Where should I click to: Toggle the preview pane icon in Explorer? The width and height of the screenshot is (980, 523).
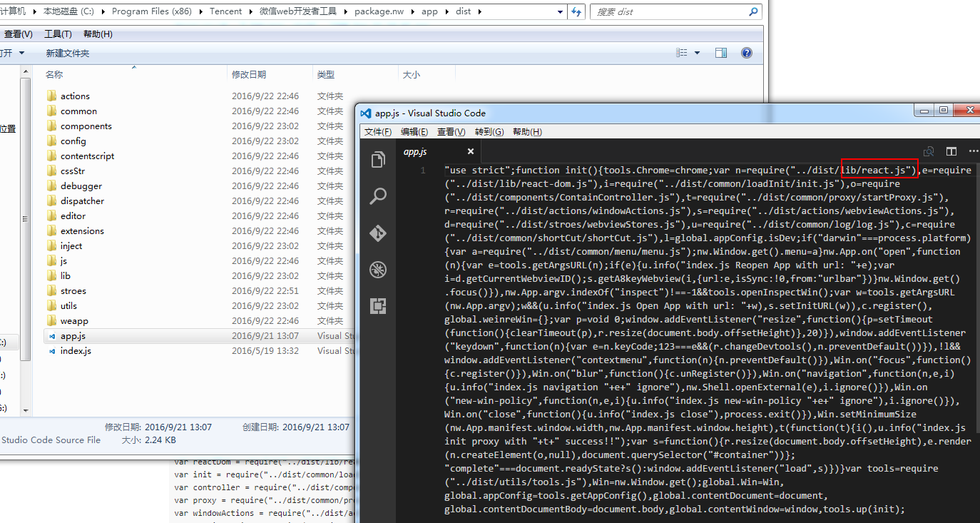[721, 53]
